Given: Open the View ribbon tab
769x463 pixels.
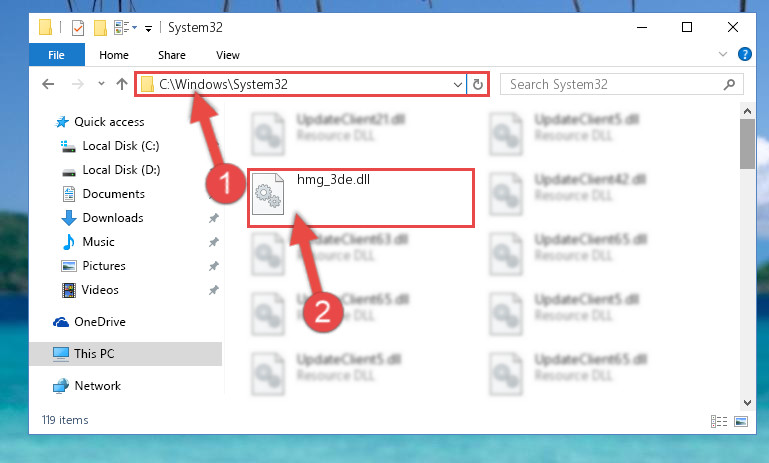Looking at the screenshot, I should (x=228, y=55).
